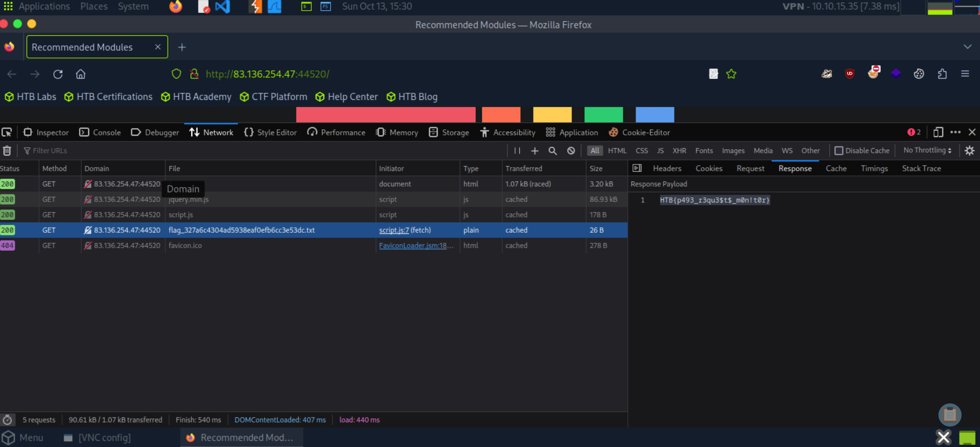
Task: Switch to the Console tab
Action: tap(100, 132)
